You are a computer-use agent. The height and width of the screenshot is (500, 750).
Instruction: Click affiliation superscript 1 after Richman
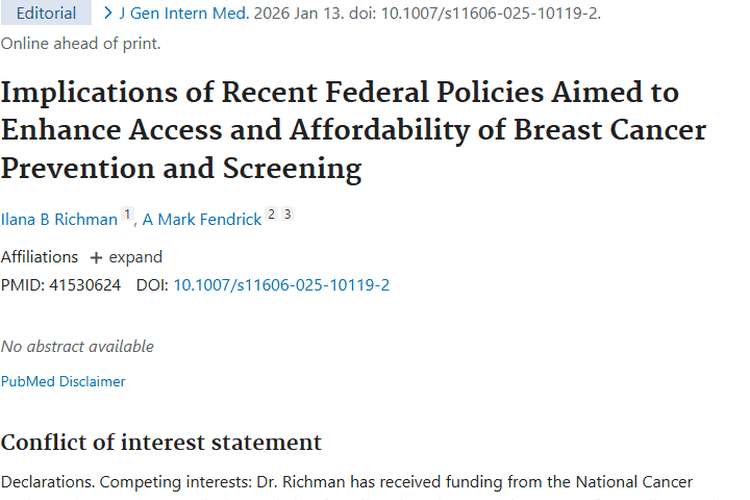click(127, 214)
